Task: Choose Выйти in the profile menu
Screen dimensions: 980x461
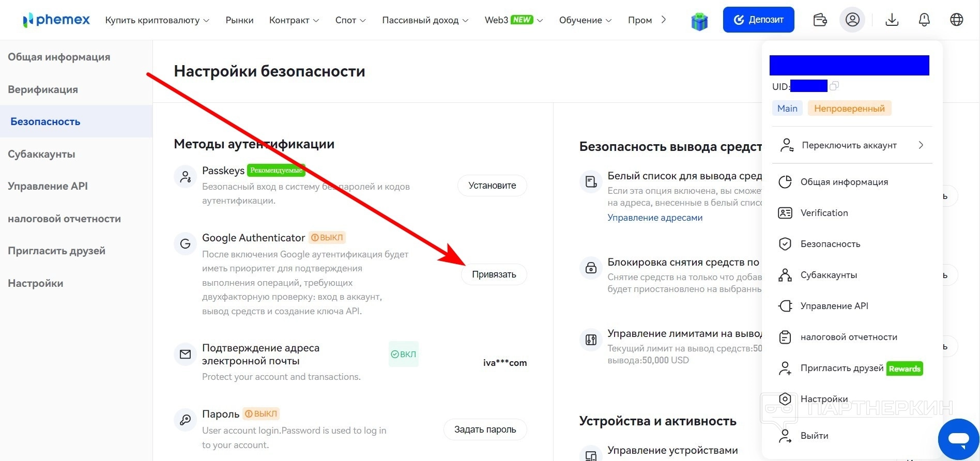Action: [814, 436]
